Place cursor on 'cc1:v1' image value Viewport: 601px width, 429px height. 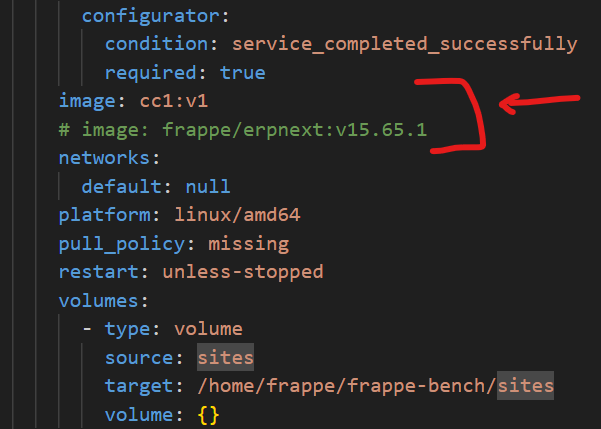(x=174, y=101)
